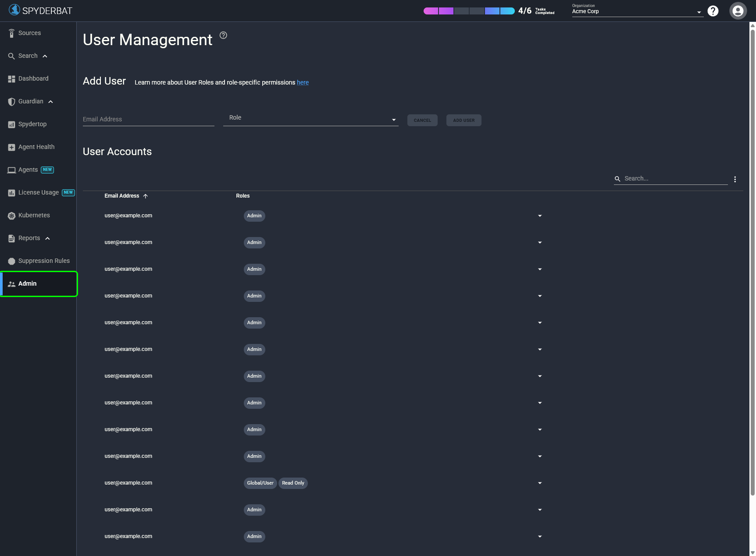This screenshot has height=556, width=756.
Task: Click the User Management help icon
Action: pyautogui.click(x=223, y=35)
